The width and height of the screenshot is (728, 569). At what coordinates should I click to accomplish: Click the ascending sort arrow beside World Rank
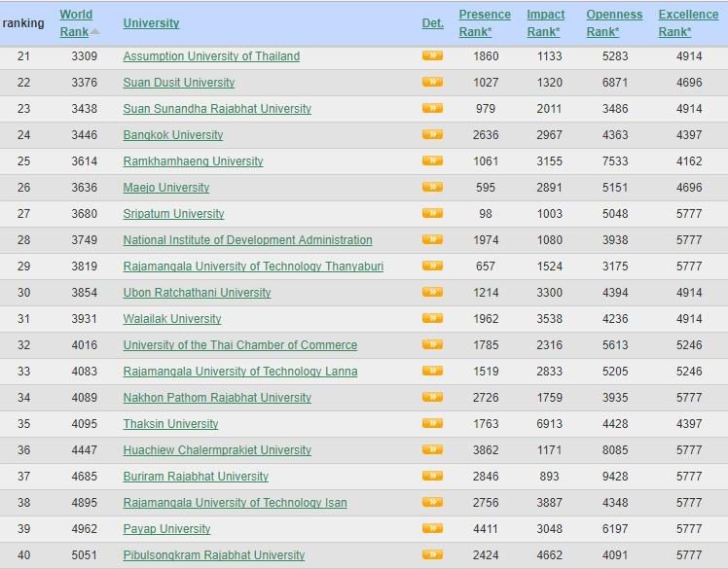tap(94, 31)
